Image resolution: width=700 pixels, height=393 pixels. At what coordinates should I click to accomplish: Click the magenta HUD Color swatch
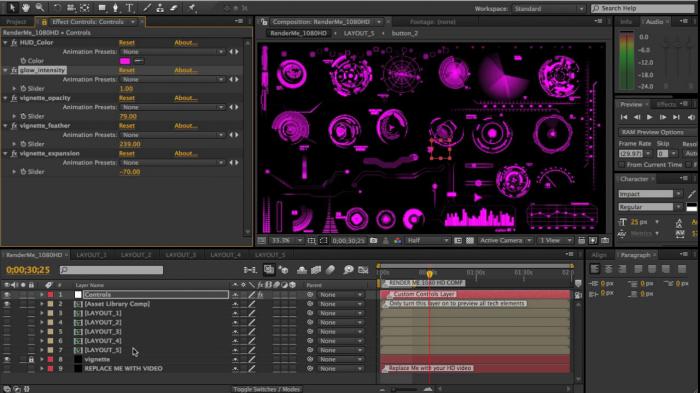[125, 61]
